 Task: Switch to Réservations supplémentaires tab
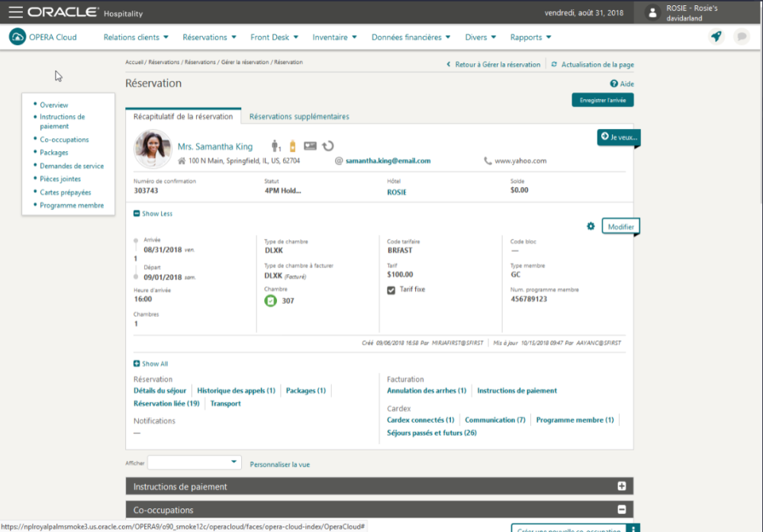point(299,117)
